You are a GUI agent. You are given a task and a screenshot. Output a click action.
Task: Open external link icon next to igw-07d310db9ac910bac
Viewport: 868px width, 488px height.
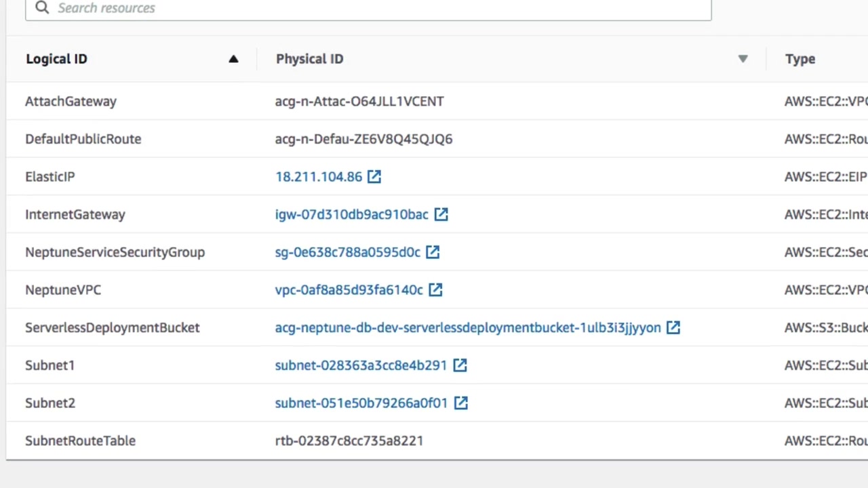pos(441,215)
